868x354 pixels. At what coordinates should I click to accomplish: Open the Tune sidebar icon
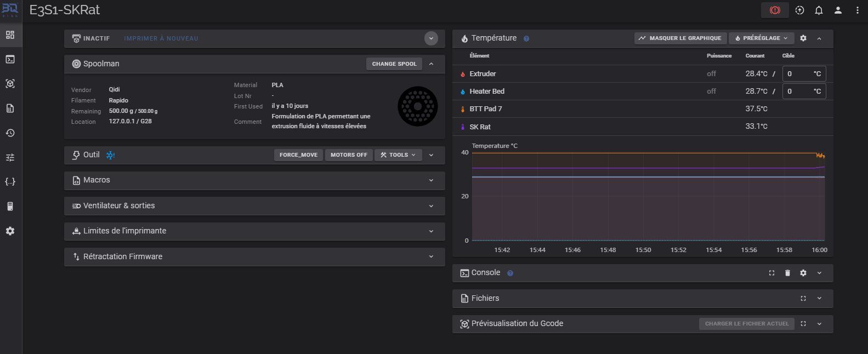(x=10, y=157)
